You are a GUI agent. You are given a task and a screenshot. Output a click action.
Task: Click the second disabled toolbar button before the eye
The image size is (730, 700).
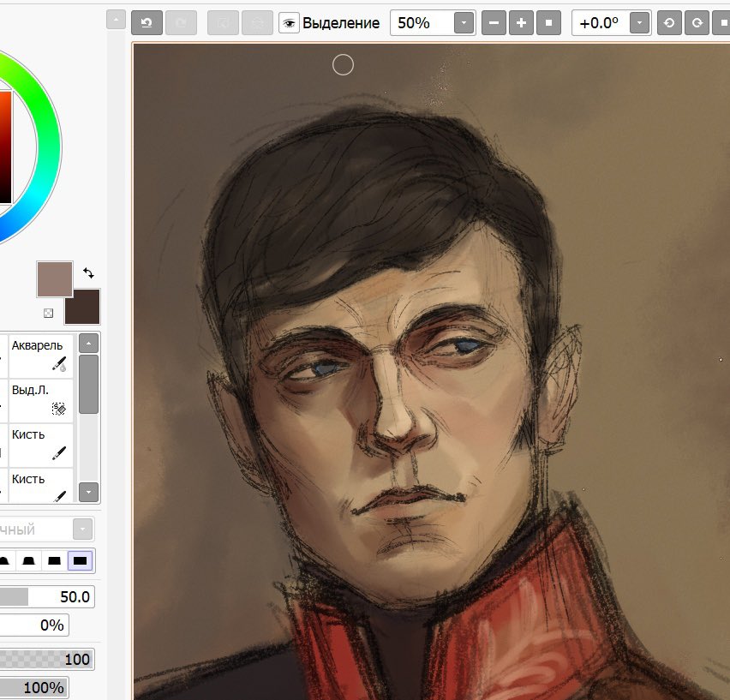[x=257, y=22]
